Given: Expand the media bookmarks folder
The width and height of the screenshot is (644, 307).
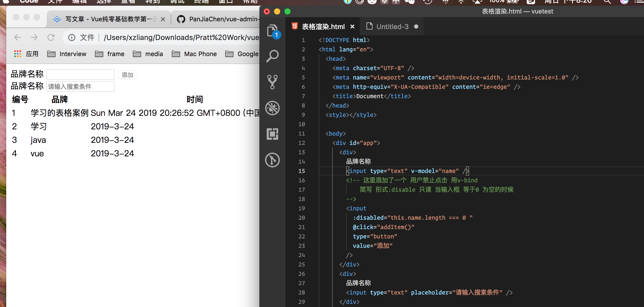Looking at the screenshot, I should 148,54.
